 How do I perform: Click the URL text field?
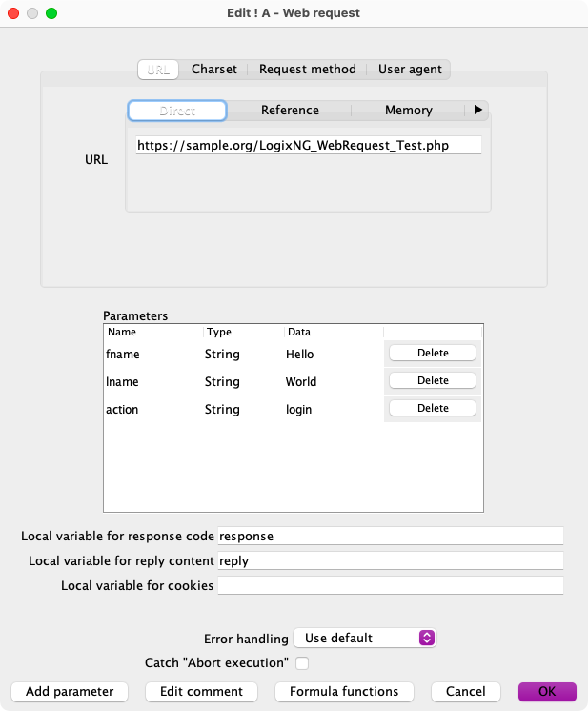tap(308, 146)
